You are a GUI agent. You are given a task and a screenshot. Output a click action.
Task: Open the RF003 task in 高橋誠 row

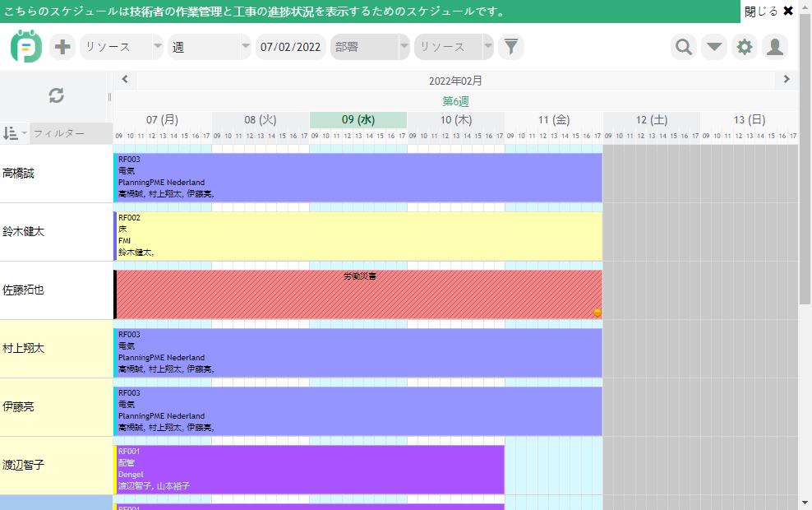click(358, 177)
